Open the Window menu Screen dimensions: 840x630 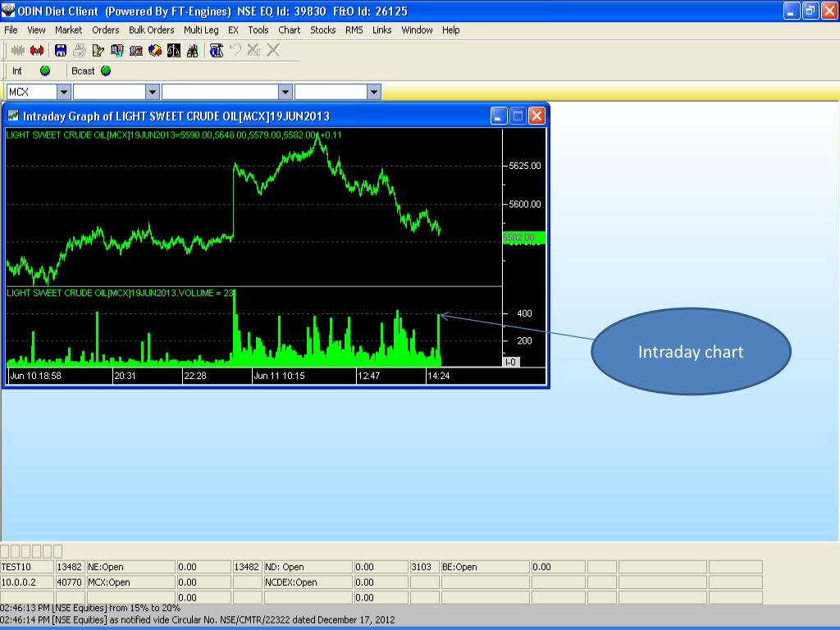pos(417,30)
